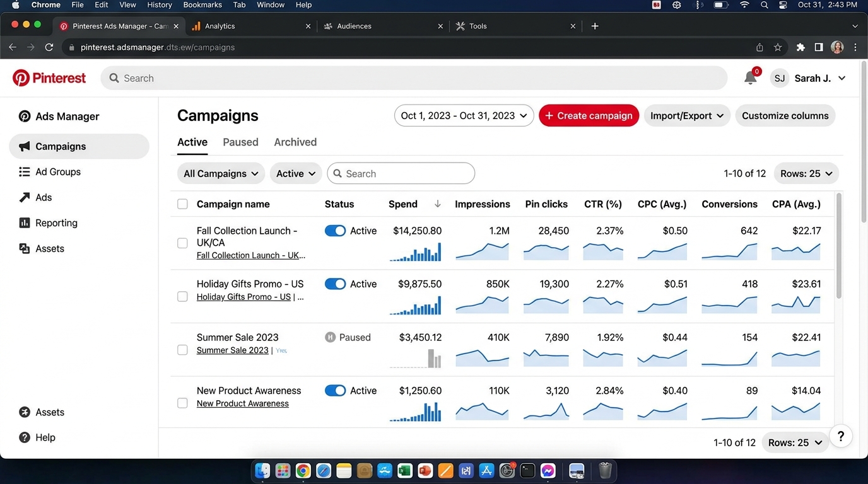Click the browser share icon

pyautogui.click(x=759, y=47)
